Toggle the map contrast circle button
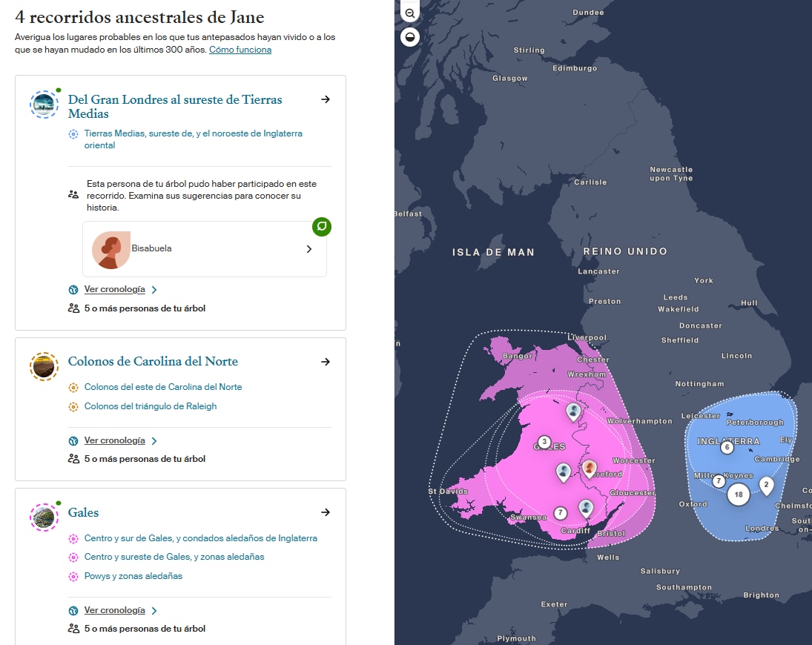This screenshot has width=812, height=645. 409,37
